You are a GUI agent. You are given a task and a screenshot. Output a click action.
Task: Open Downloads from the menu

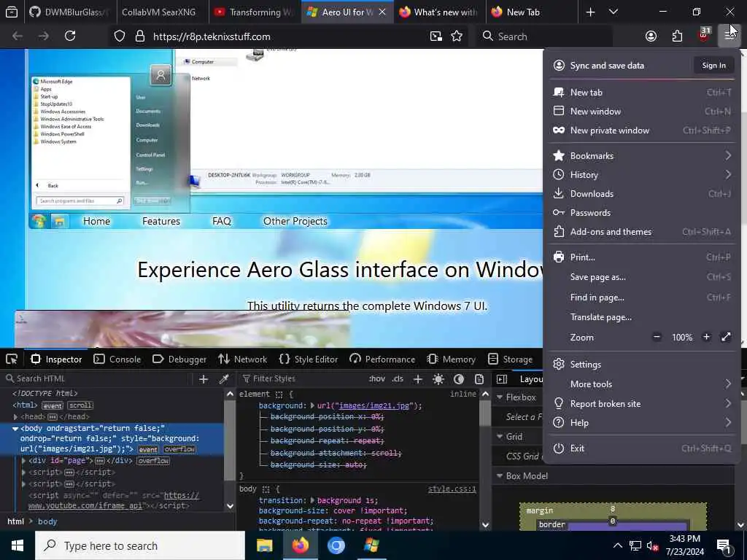642,194
